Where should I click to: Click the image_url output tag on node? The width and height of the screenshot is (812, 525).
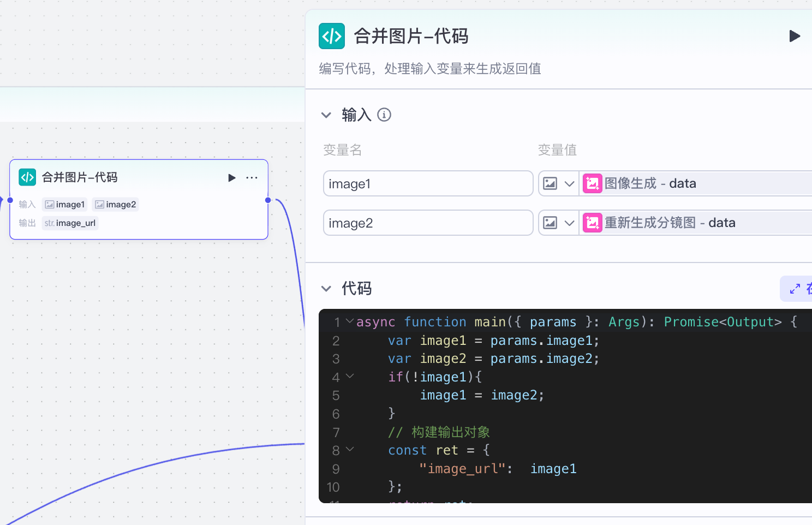coord(70,223)
